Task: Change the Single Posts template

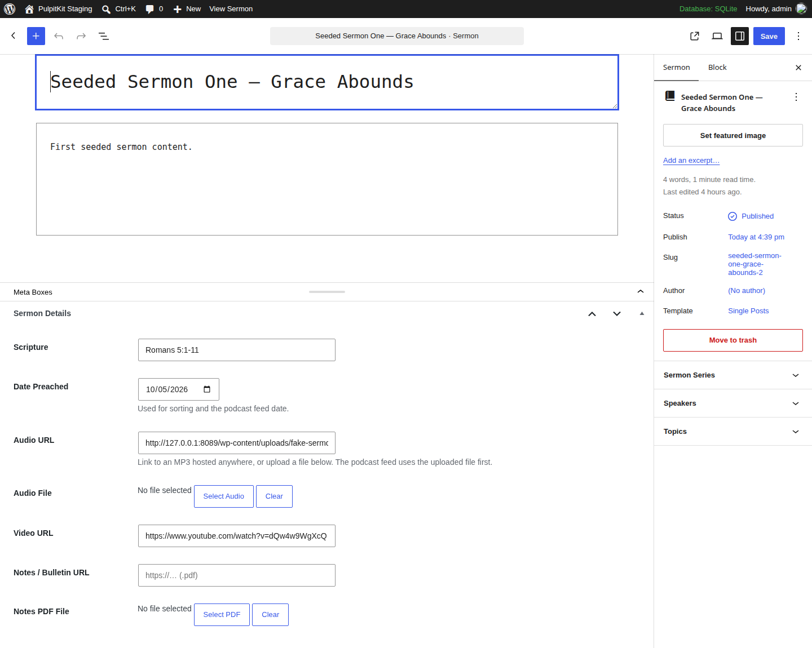Action: tap(748, 311)
